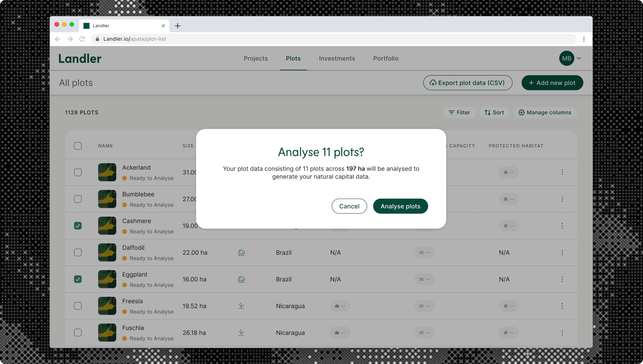Click the protected habitat badge in Ackerland row
The height and width of the screenshot is (364, 643).
coord(508,172)
